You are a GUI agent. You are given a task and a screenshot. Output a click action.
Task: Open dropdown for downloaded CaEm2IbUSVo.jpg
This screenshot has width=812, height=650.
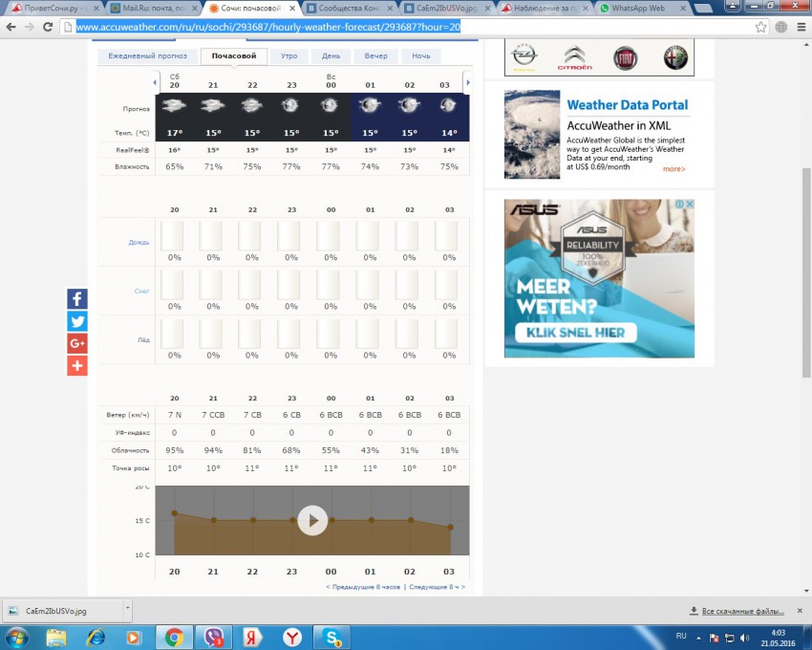[x=127, y=609]
